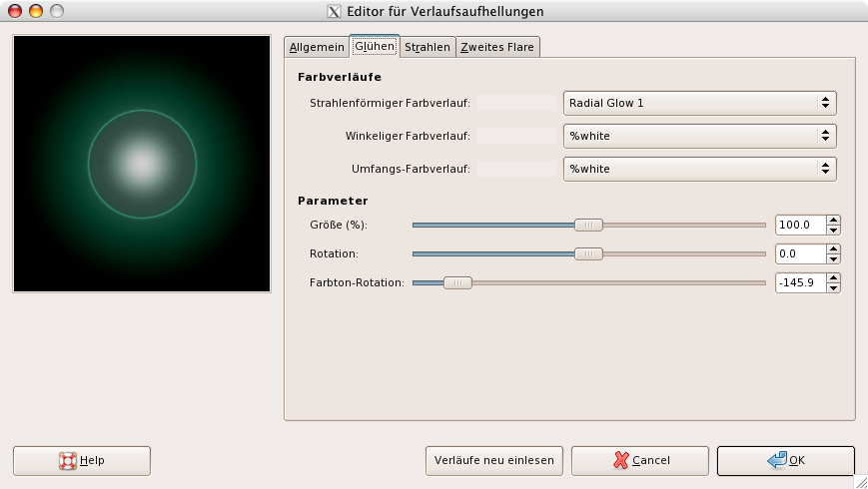868x489 pixels.
Task: Click the Cancel button
Action: (640, 460)
